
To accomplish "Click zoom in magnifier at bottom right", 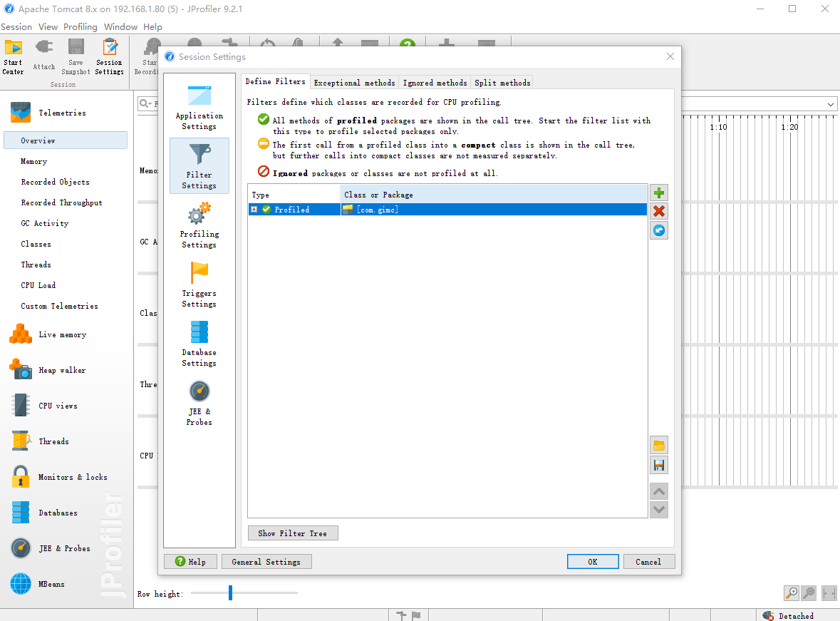I will click(792, 593).
